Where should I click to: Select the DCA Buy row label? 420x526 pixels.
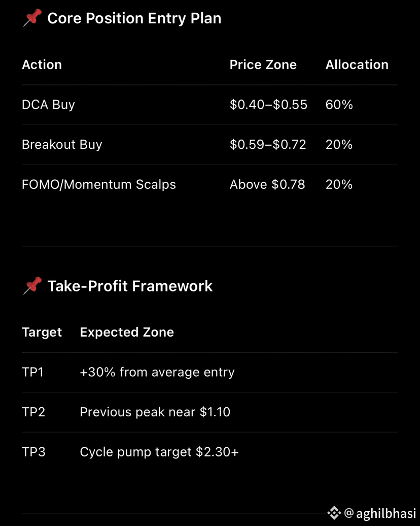pyautogui.click(x=48, y=105)
